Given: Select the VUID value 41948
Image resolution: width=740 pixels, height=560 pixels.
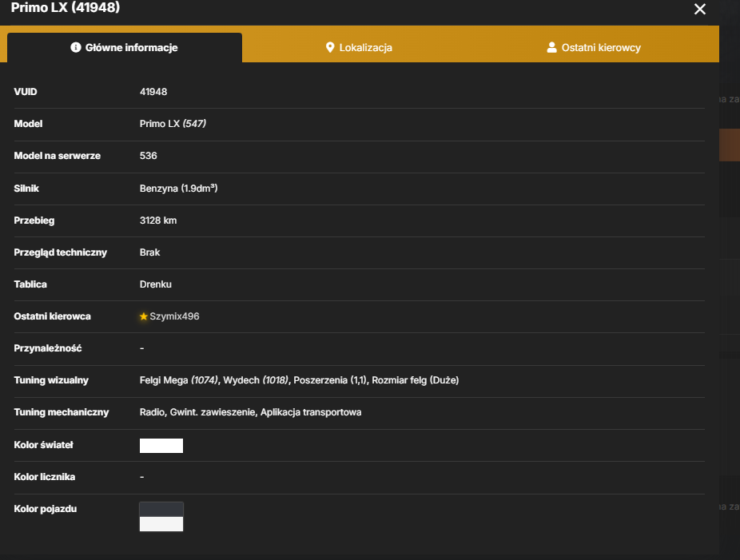Looking at the screenshot, I should 153,92.
